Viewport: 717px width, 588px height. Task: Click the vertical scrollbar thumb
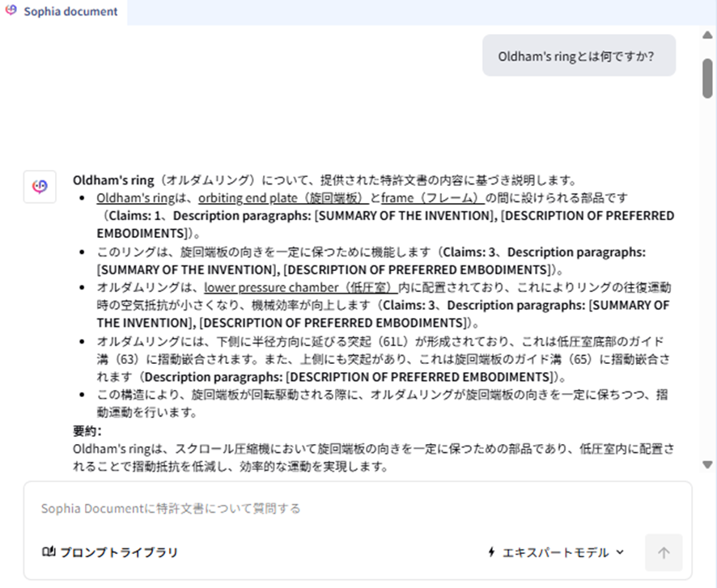(707, 78)
